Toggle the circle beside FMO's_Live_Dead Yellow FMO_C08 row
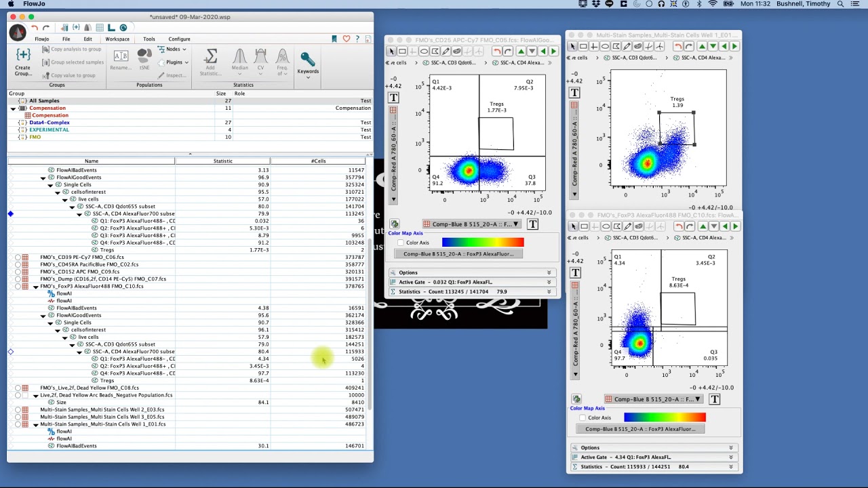 tap(18, 388)
